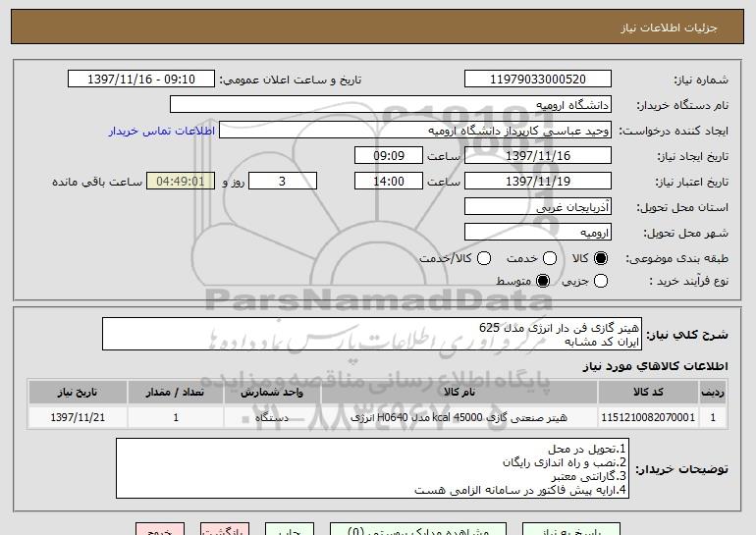Click the validity time field 14:00

[389, 182]
